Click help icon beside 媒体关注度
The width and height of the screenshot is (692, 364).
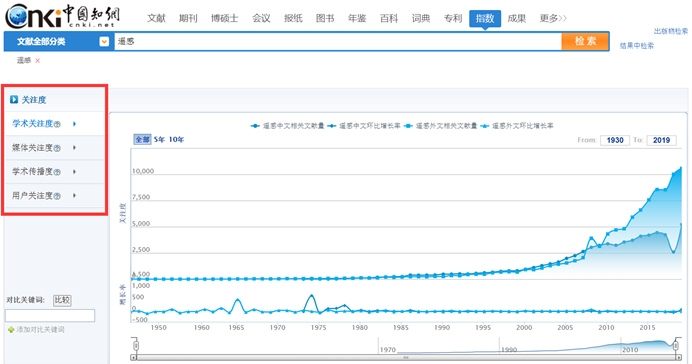click(57, 148)
